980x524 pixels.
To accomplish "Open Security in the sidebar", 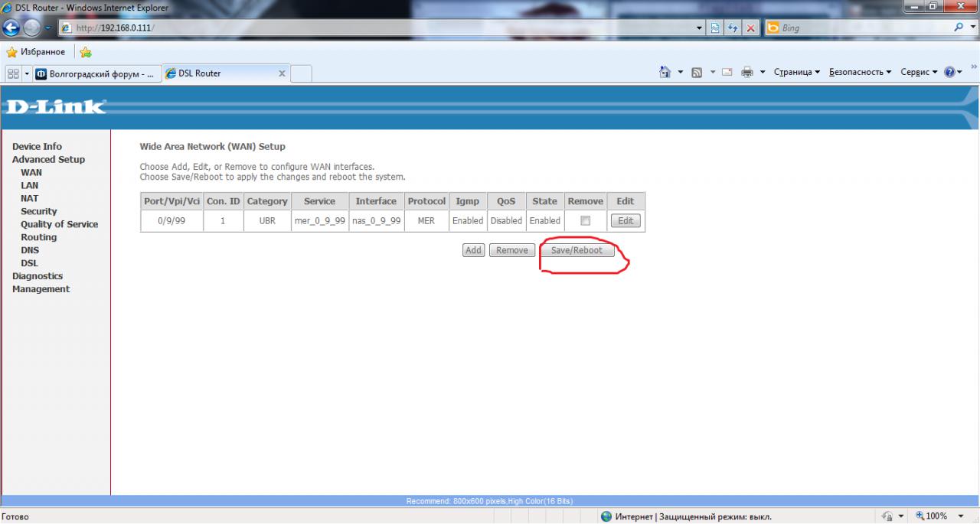I will pos(39,211).
